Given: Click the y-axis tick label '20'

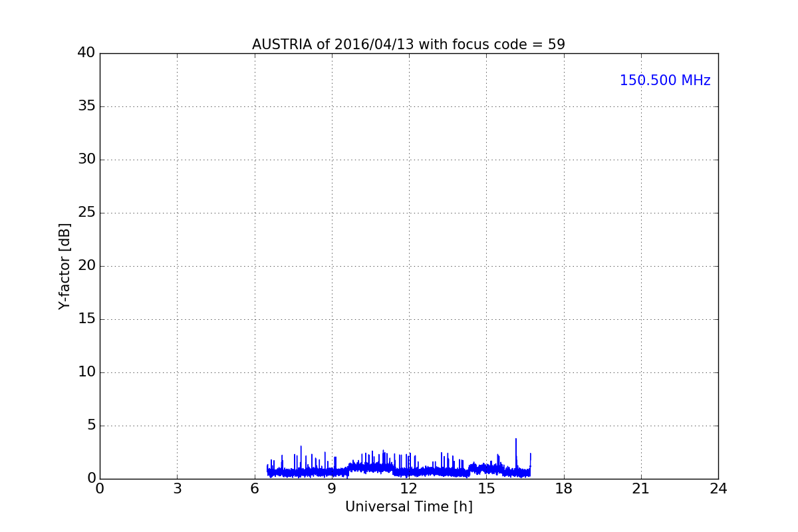Looking at the screenshot, I should click(x=86, y=266).
